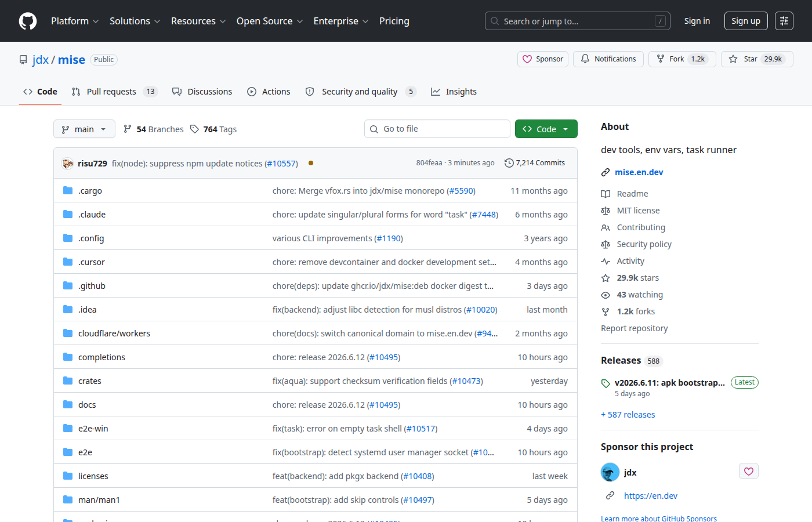Click the eye icon next to 43 watching

coord(606,295)
